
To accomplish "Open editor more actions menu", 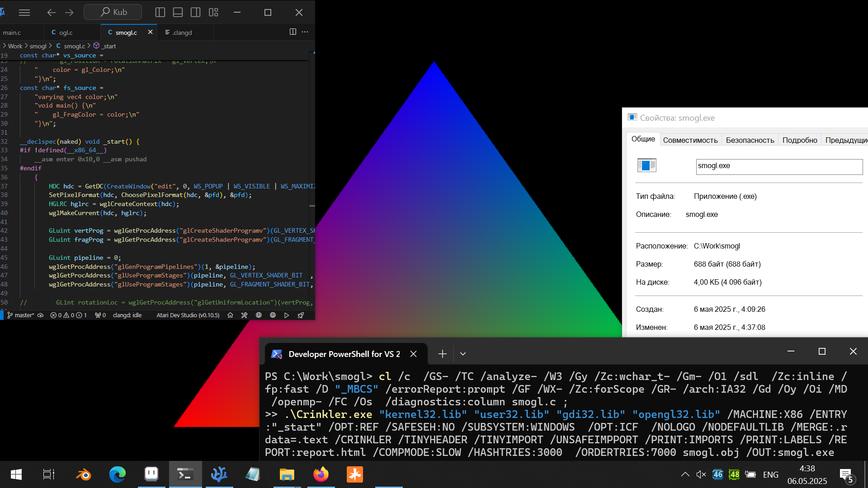I will pyautogui.click(x=305, y=32).
